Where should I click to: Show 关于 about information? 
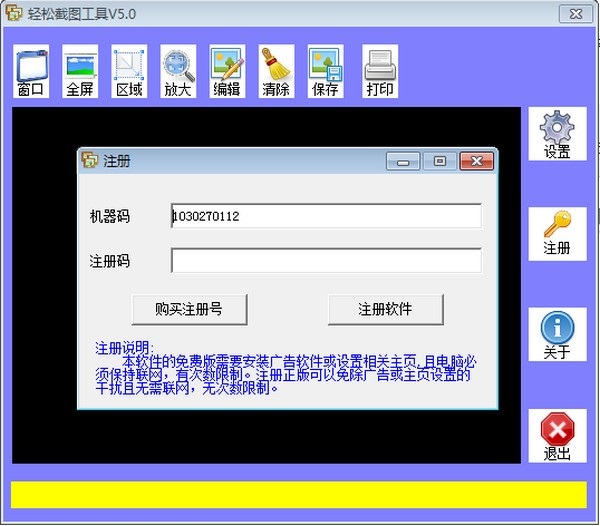(x=558, y=334)
